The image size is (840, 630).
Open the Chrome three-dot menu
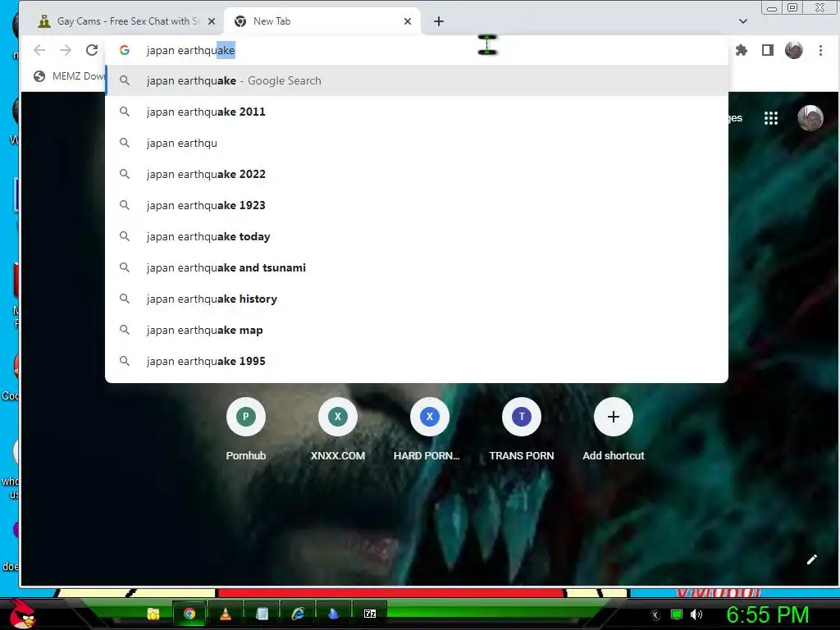coord(820,50)
